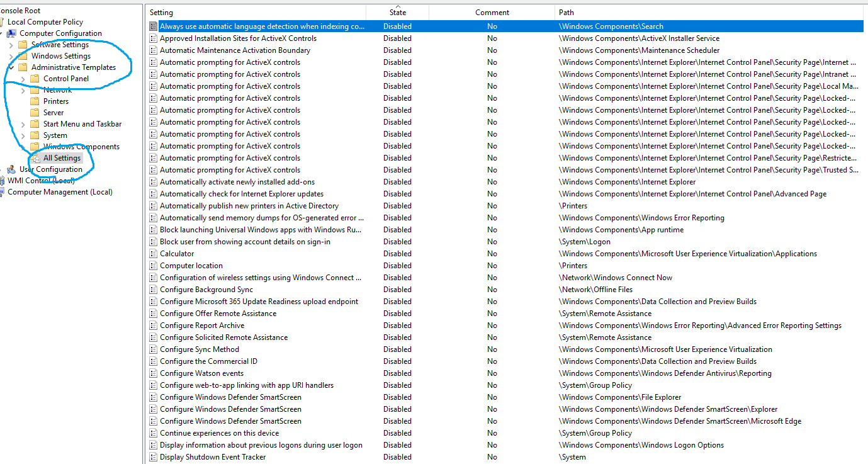Expand the Control Panel node
Screen dimensions: 868x464
tap(23, 79)
